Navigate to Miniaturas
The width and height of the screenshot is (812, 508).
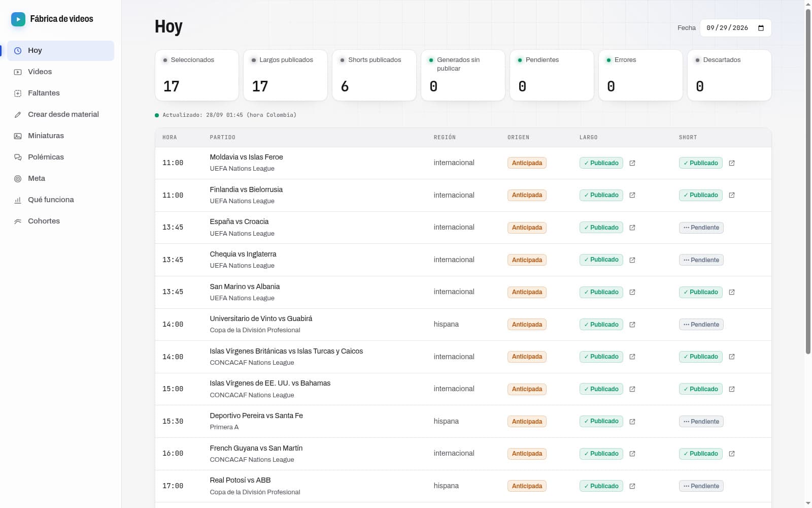(x=60, y=136)
